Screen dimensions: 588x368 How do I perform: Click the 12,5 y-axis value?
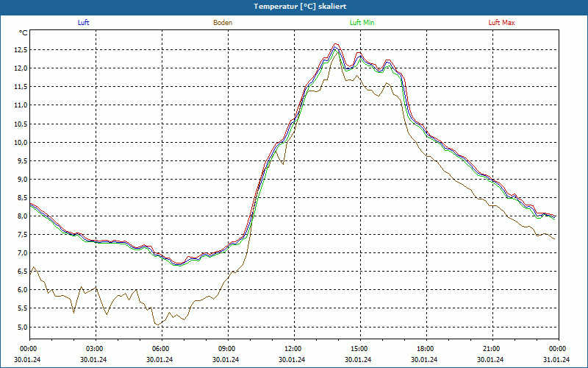click(x=21, y=49)
